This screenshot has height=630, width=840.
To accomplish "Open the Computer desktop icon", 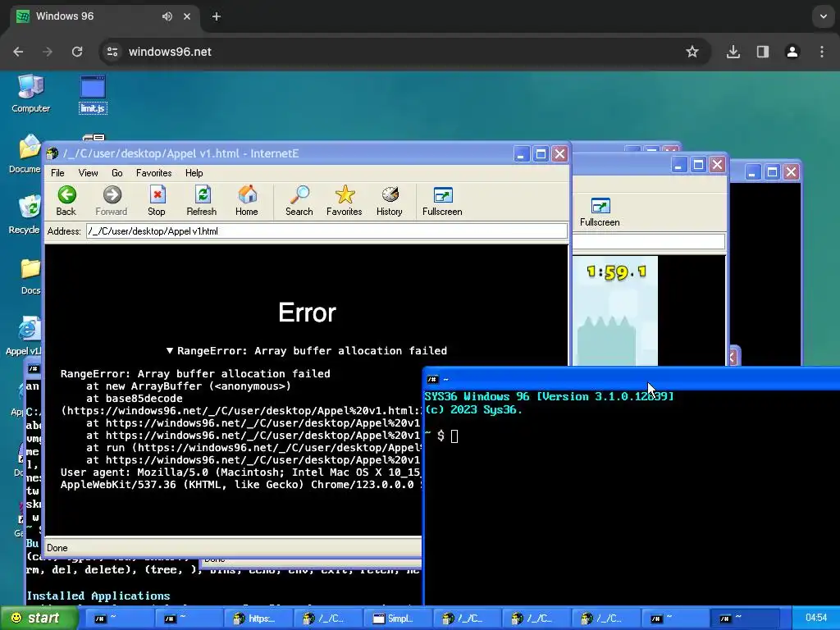I will click(x=30, y=94).
